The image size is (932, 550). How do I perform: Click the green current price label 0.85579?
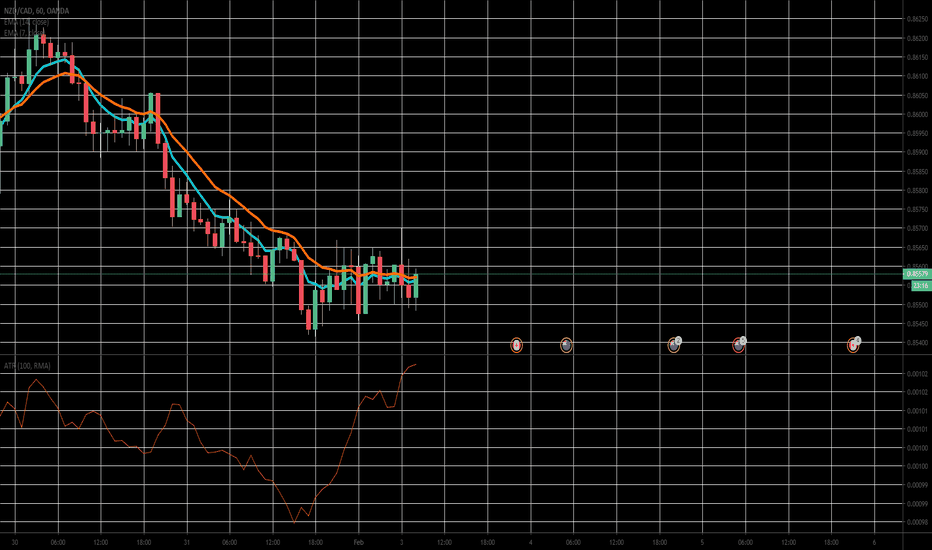[917, 274]
